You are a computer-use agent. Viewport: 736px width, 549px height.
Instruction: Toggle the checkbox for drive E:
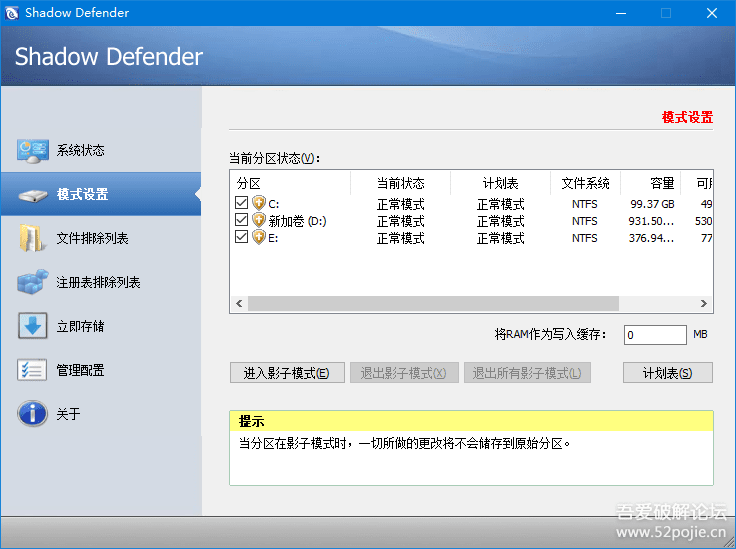tap(241, 238)
